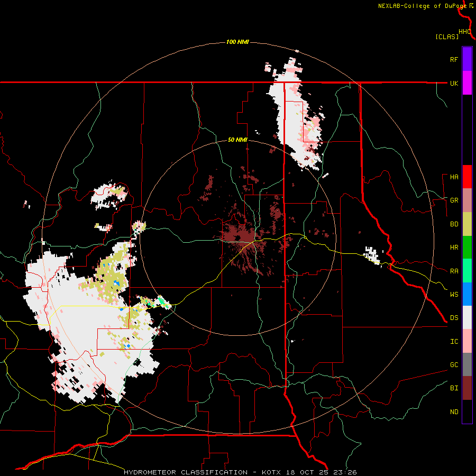Viewport: 476px width, 476px height.
Task: Select the BD olive legend color block
Action: coord(467,224)
